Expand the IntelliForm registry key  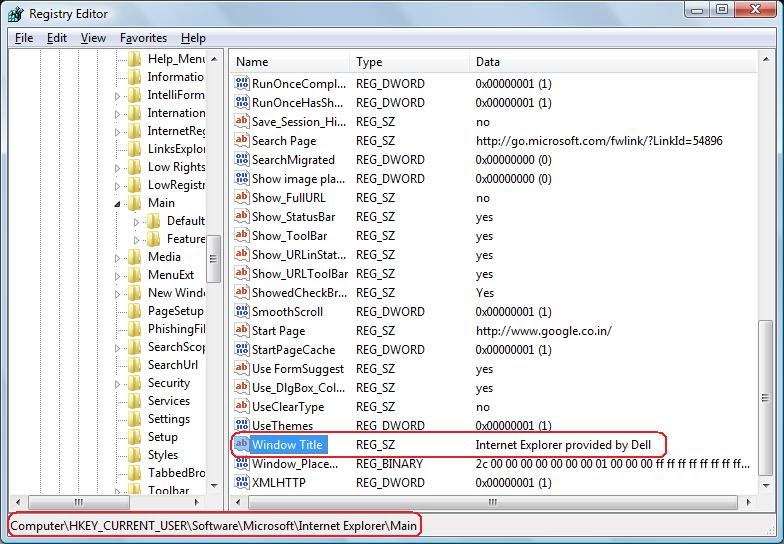pos(117,96)
